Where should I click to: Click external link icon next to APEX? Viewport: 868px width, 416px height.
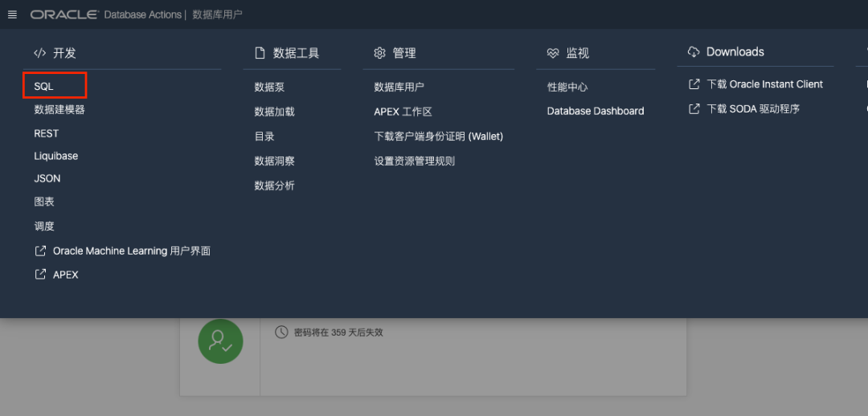click(40, 275)
